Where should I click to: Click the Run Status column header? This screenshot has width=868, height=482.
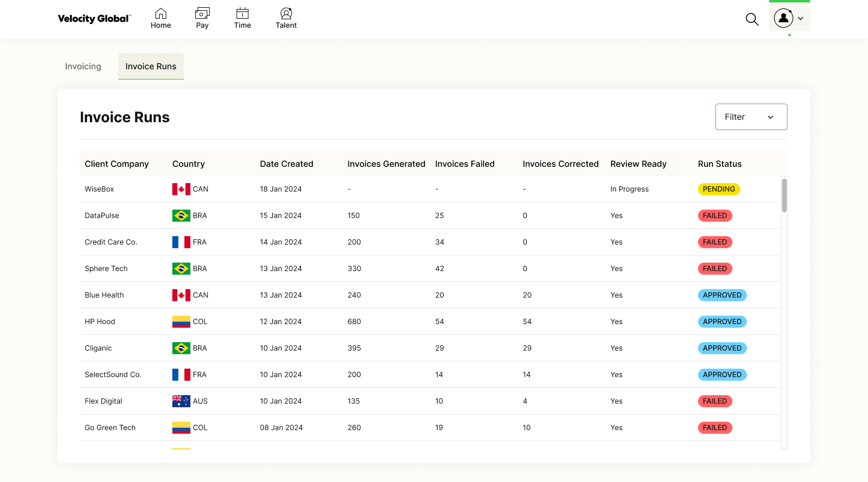click(720, 164)
